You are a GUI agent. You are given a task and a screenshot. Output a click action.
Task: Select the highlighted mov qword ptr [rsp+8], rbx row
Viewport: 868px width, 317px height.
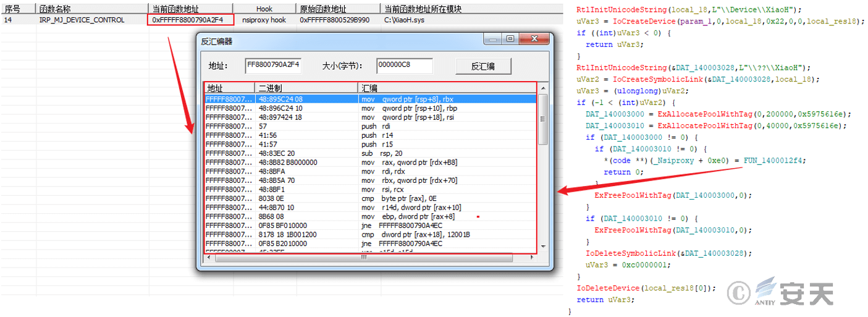(x=371, y=99)
